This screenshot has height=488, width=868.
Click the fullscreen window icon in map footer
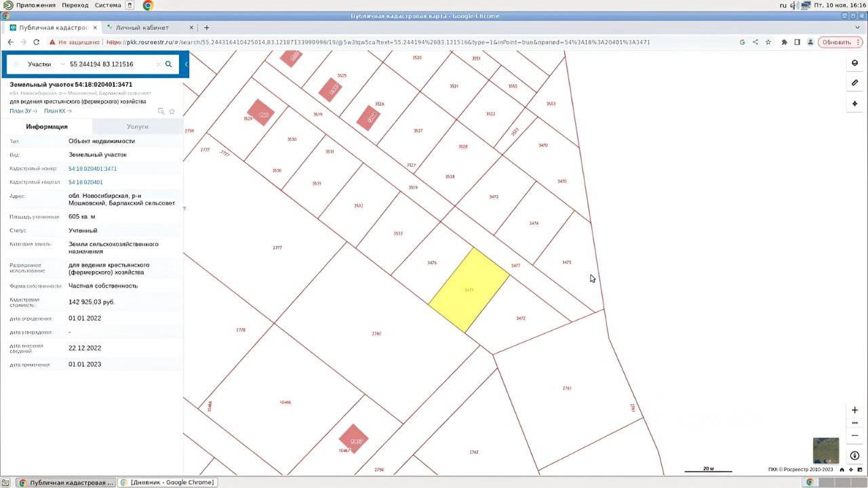tap(860, 469)
